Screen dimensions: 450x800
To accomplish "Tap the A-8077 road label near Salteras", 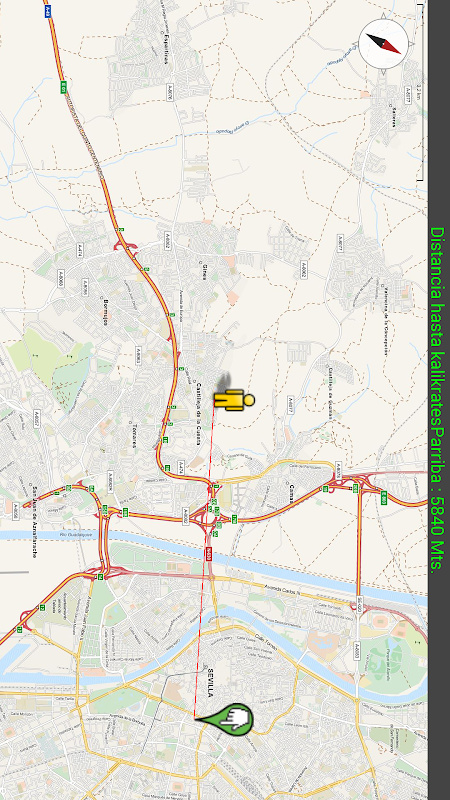I will point(407,95).
